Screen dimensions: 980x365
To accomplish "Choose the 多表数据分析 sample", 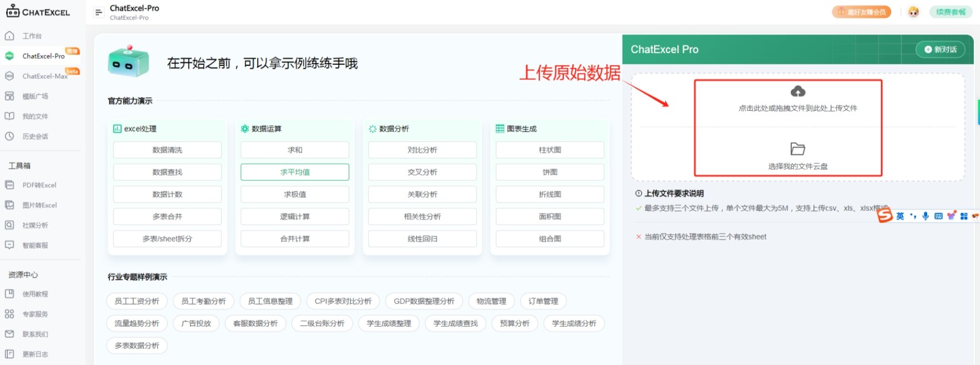I will (137, 346).
